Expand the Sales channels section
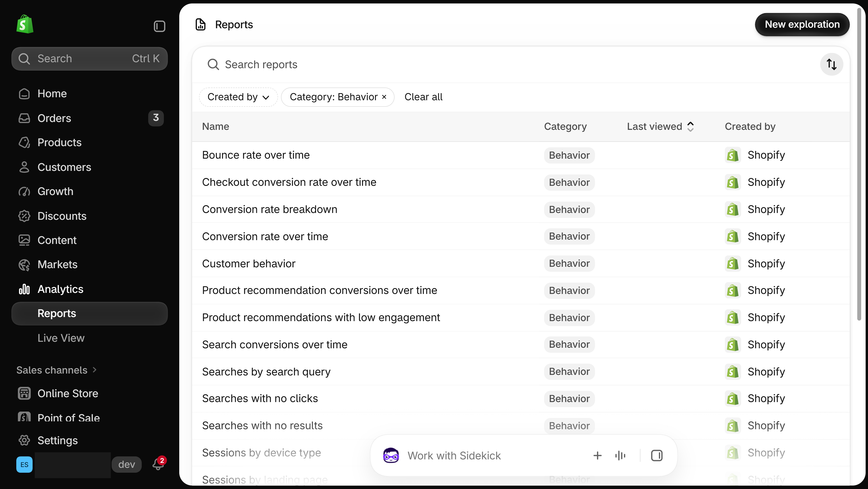Image resolution: width=868 pixels, height=489 pixels. (56, 370)
